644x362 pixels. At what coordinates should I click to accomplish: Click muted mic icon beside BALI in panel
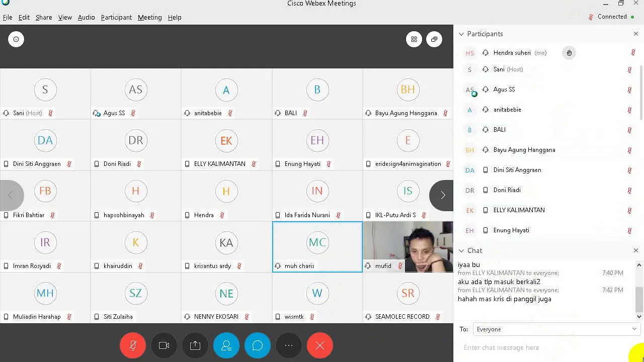pos(629,130)
